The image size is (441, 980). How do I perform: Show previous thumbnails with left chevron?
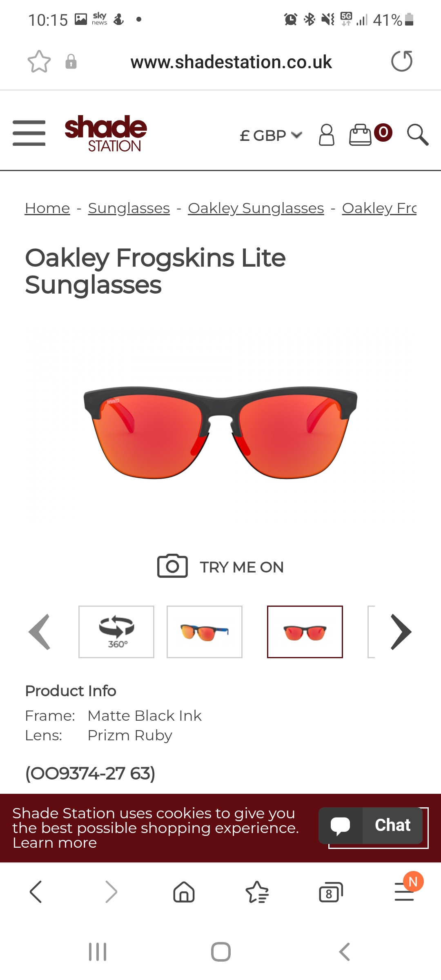(40, 632)
